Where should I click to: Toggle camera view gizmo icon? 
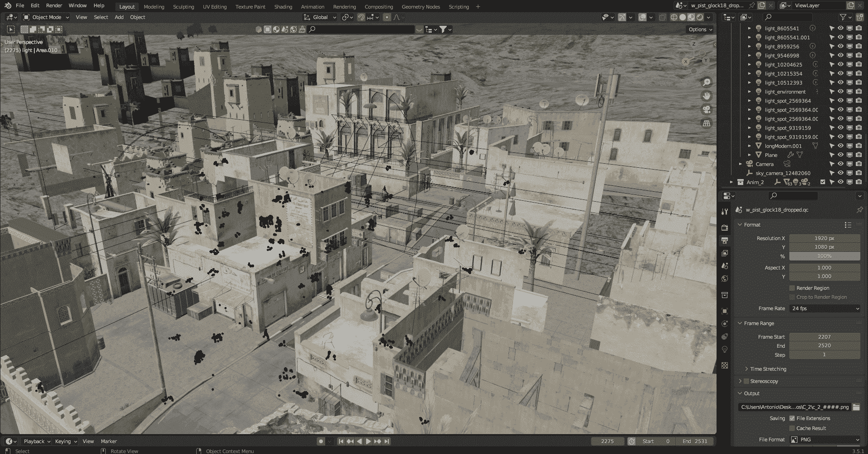click(x=706, y=109)
